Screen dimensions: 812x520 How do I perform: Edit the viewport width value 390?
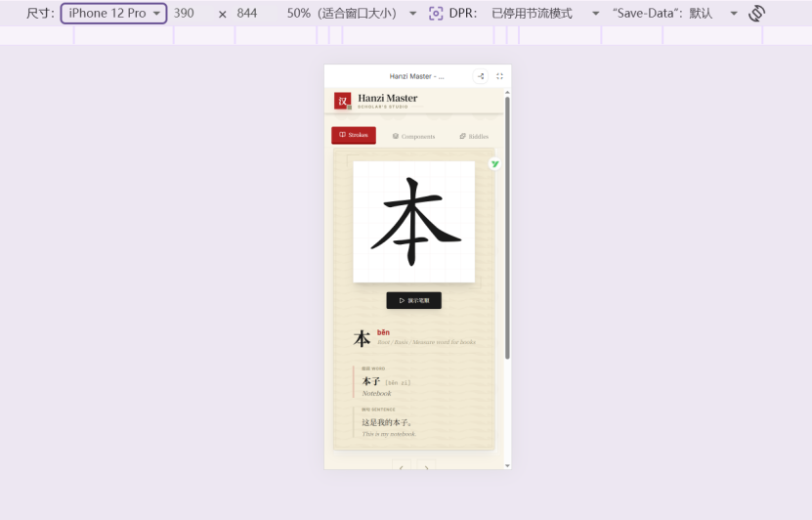pyautogui.click(x=184, y=14)
